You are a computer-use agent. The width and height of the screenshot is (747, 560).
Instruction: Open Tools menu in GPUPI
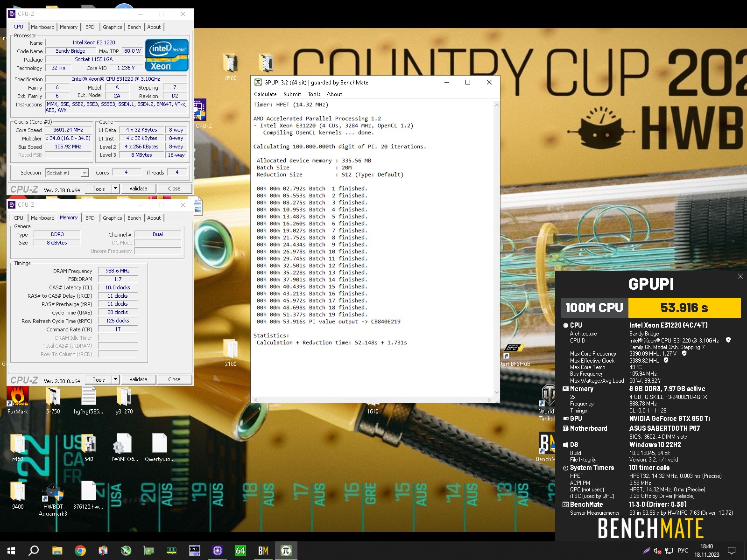point(314,94)
